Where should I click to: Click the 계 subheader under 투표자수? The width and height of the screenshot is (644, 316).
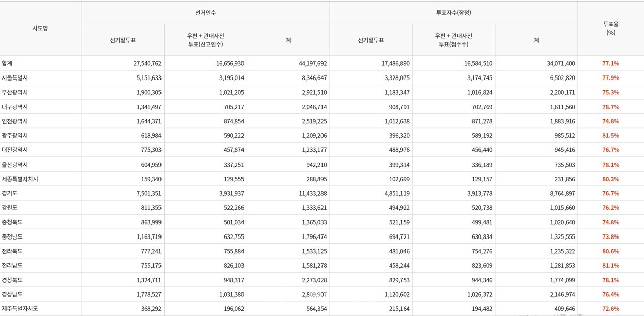point(535,40)
